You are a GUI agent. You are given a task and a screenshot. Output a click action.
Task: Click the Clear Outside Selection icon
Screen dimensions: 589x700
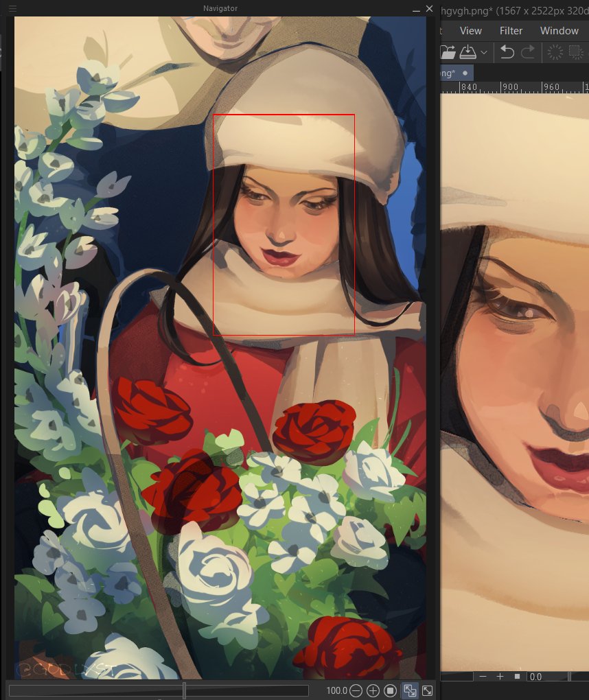coord(576,52)
